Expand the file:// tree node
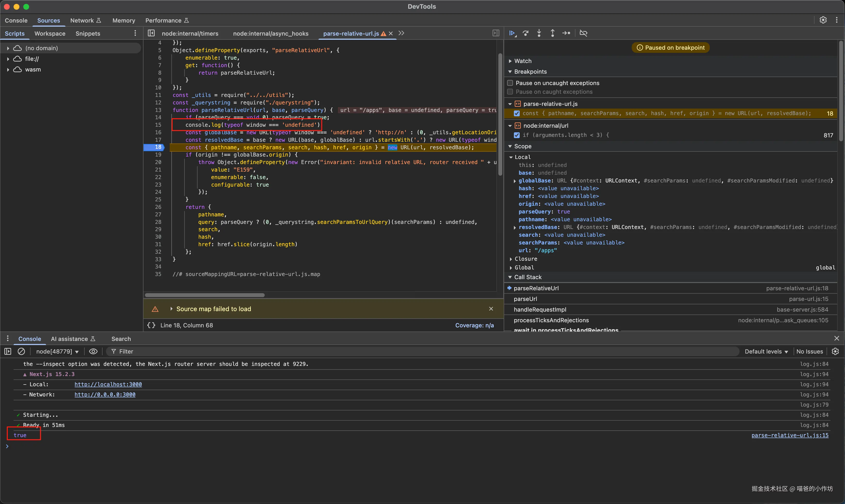The width and height of the screenshot is (845, 504). 8,59
